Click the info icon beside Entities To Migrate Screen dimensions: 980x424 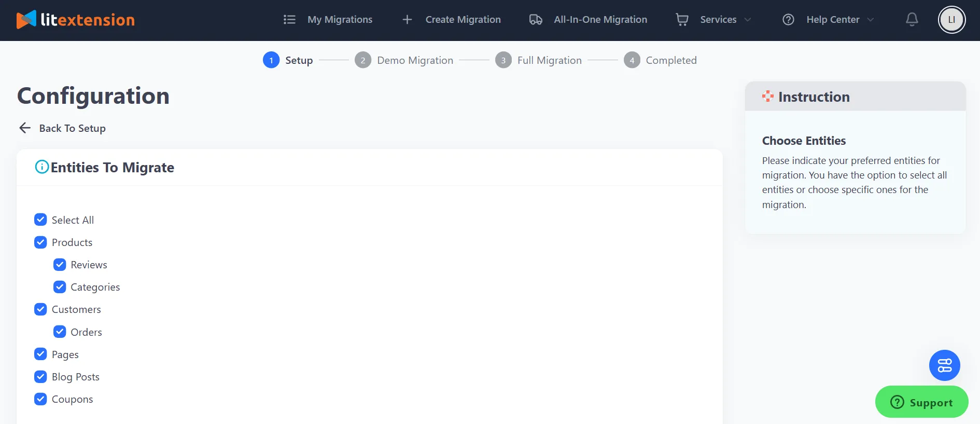[41, 167]
